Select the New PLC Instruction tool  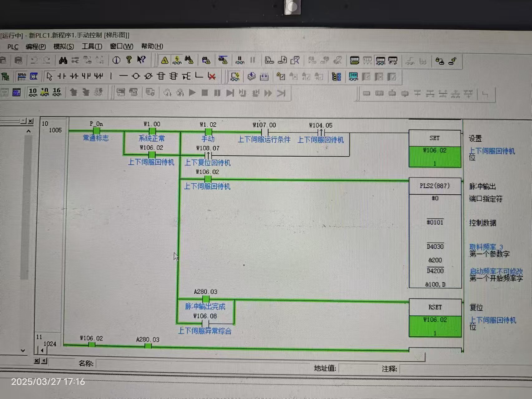coord(161,76)
